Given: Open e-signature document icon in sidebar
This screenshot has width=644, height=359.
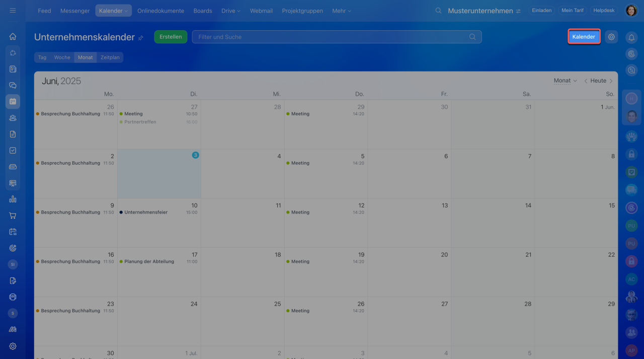Looking at the screenshot, I should coord(13,280).
